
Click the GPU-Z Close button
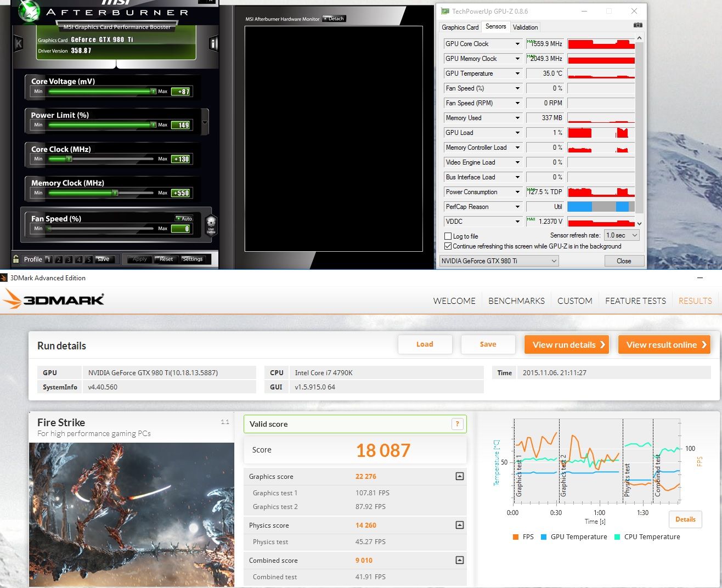click(x=624, y=261)
